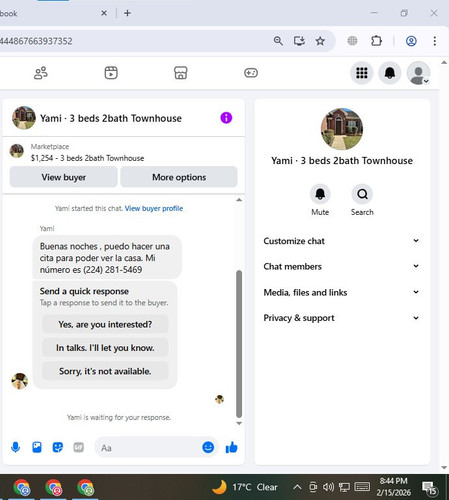Click the globe extension icon in toolbar
Image resolution: width=449 pixels, height=500 pixels.
tap(352, 41)
